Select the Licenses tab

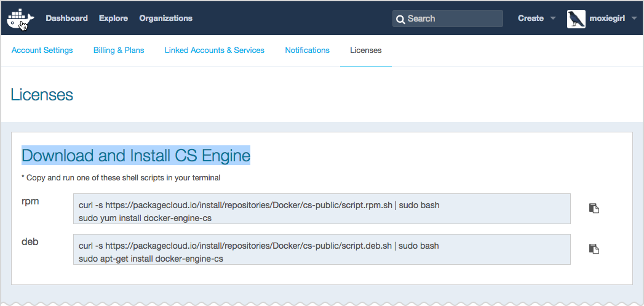(x=365, y=50)
